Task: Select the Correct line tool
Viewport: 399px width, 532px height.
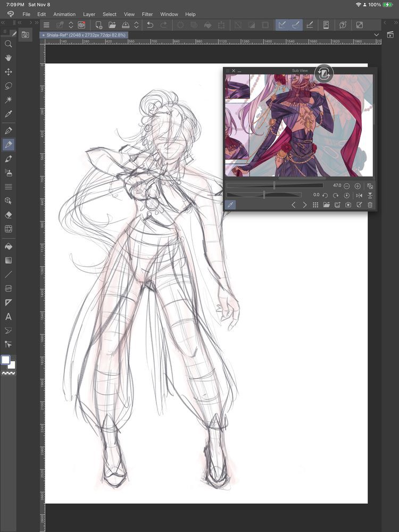Action: [x=9, y=344]
